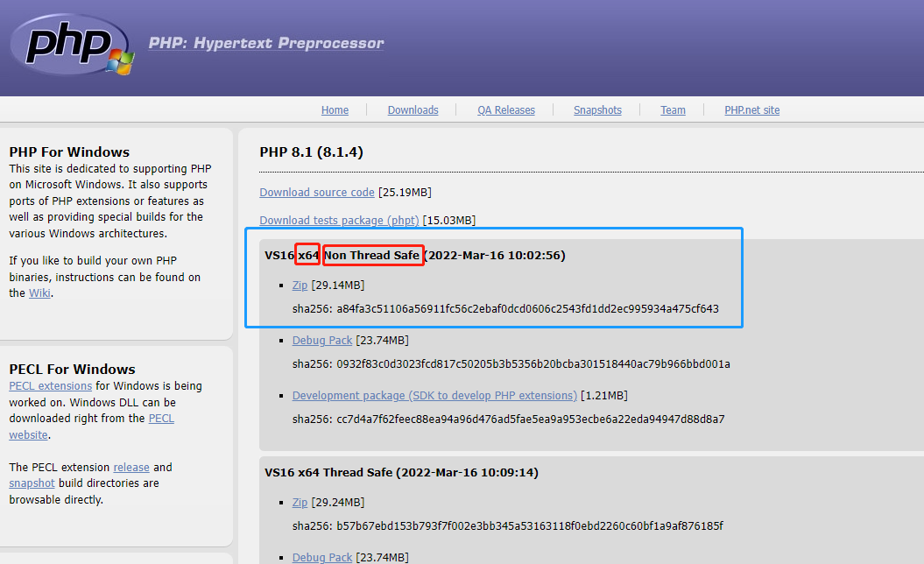The width and height of the screenshot is (924, 564).
Task: Open the Downloads navigation item
Action: coord(413,110)
